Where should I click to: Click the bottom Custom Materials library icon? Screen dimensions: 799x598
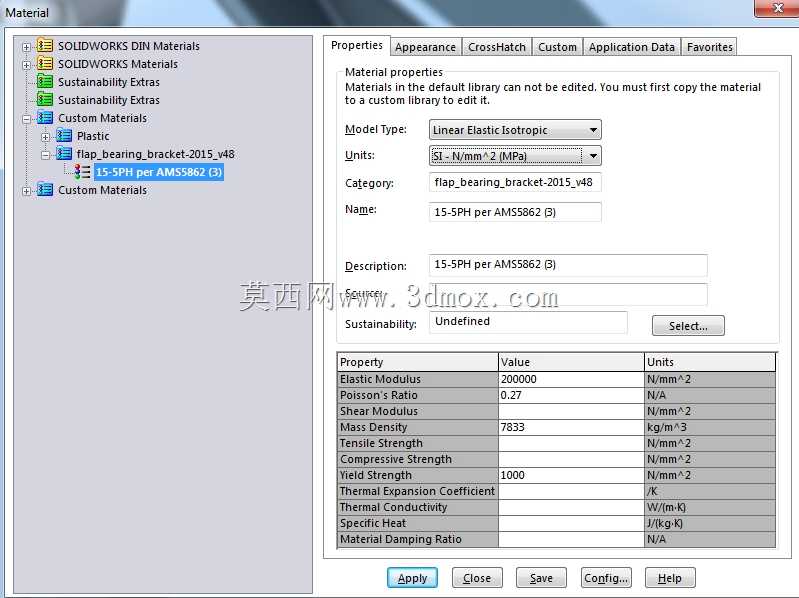tap(45, 189)
